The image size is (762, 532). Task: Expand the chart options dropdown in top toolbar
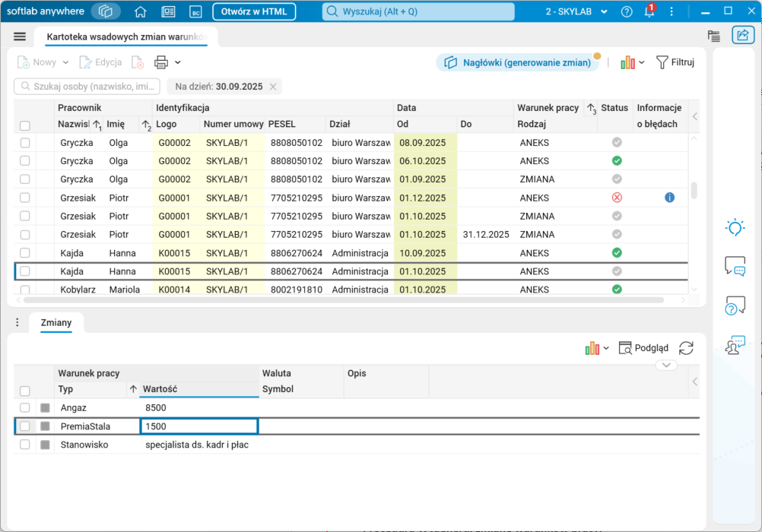coord(641,62)
